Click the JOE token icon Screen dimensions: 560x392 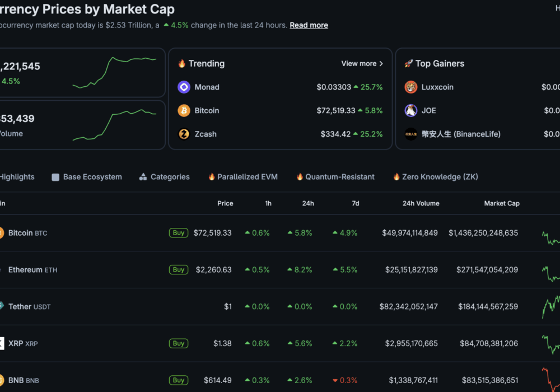coord(411,110)
